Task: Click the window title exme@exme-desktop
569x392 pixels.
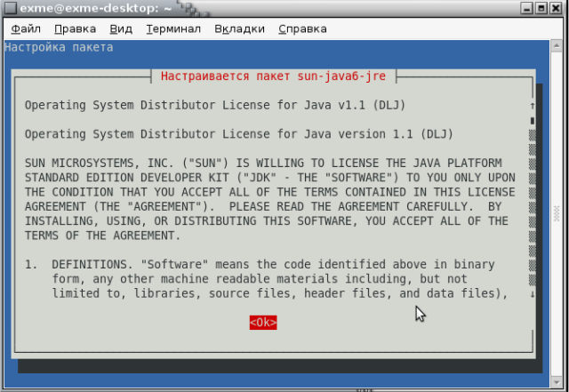Action: [x=96, y=8]
